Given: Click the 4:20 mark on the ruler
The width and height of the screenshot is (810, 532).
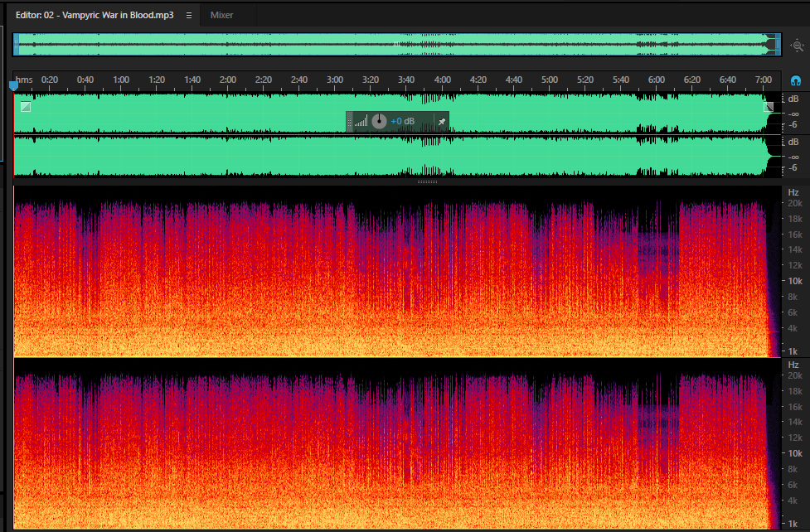Looking at the screenshot, I should pyautogui.click(x=478, y=80).
